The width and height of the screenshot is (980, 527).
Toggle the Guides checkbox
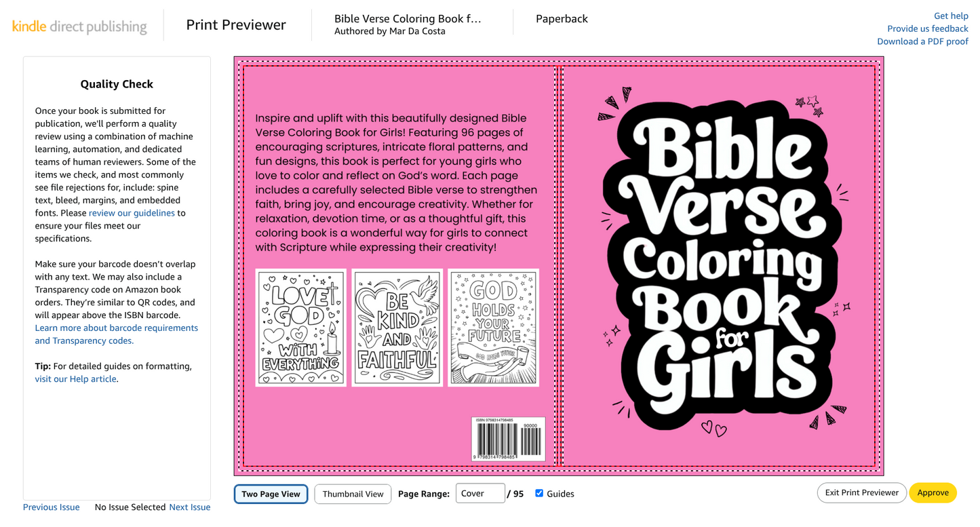coord(539,493)
